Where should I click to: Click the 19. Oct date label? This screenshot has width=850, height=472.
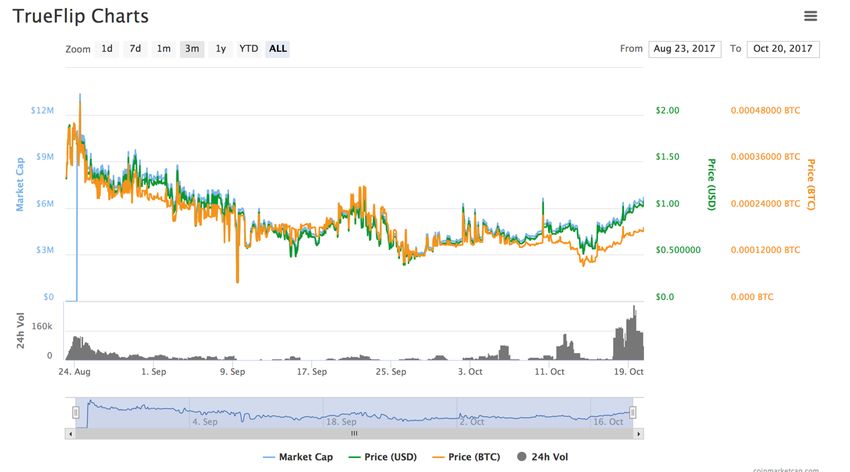(628, 372)
